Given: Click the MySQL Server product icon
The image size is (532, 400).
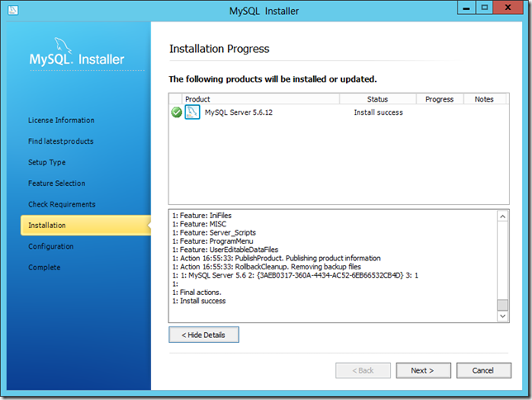Looking at the screenshot, I should tap(192, 112).
